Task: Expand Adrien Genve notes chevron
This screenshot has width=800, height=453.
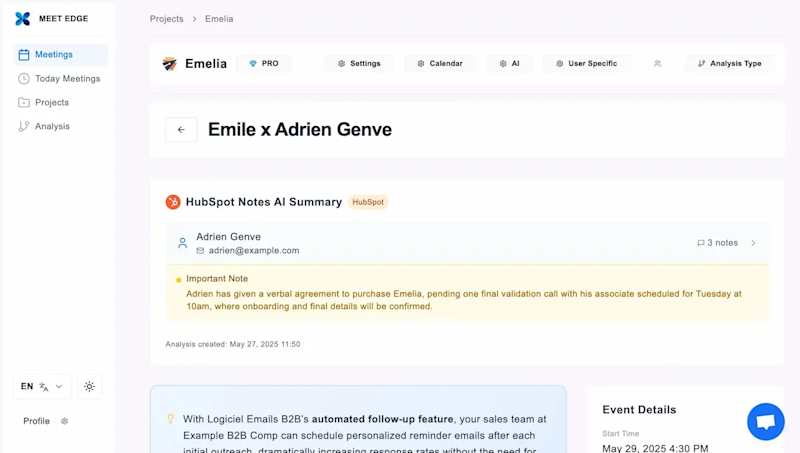Action: click(x=753, y=243)
